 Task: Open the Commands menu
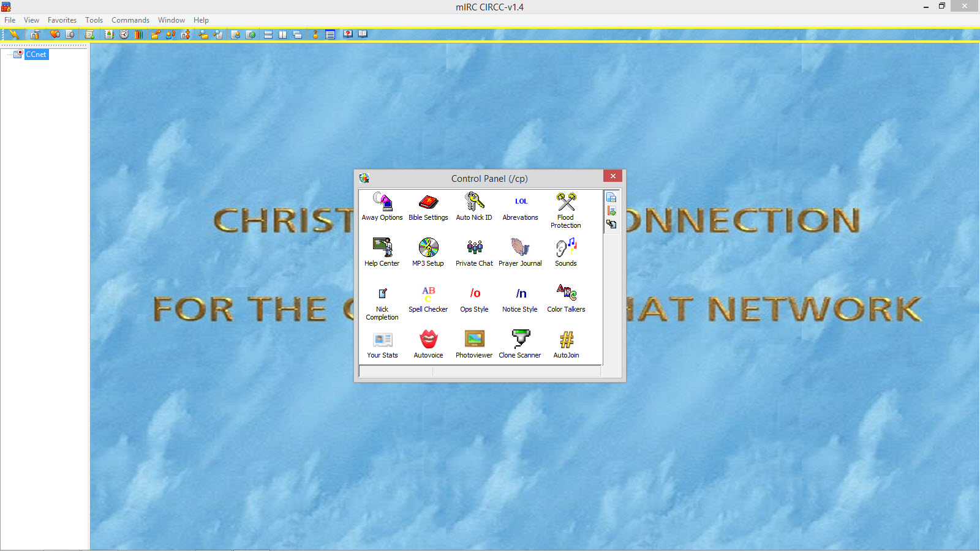click(x=130, y=20)
